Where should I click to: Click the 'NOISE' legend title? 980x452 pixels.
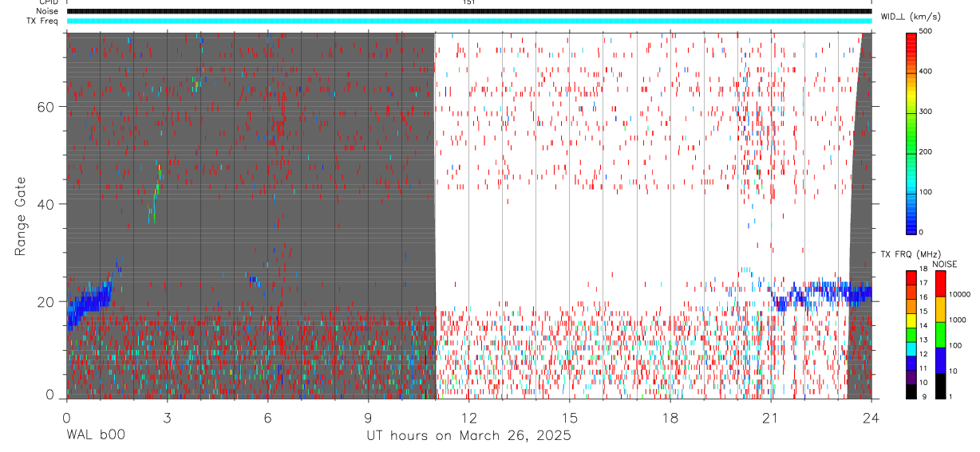[x=945, y=264]
